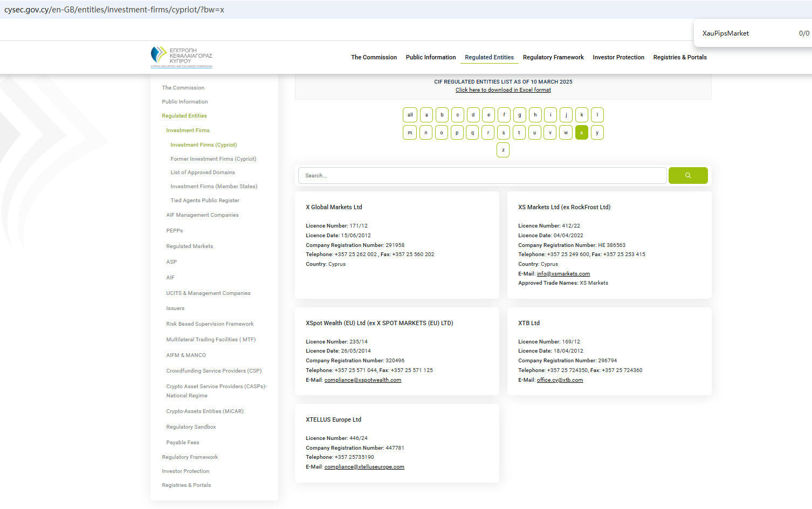Open Public Information in the sidebar

[x=185, y=102]
